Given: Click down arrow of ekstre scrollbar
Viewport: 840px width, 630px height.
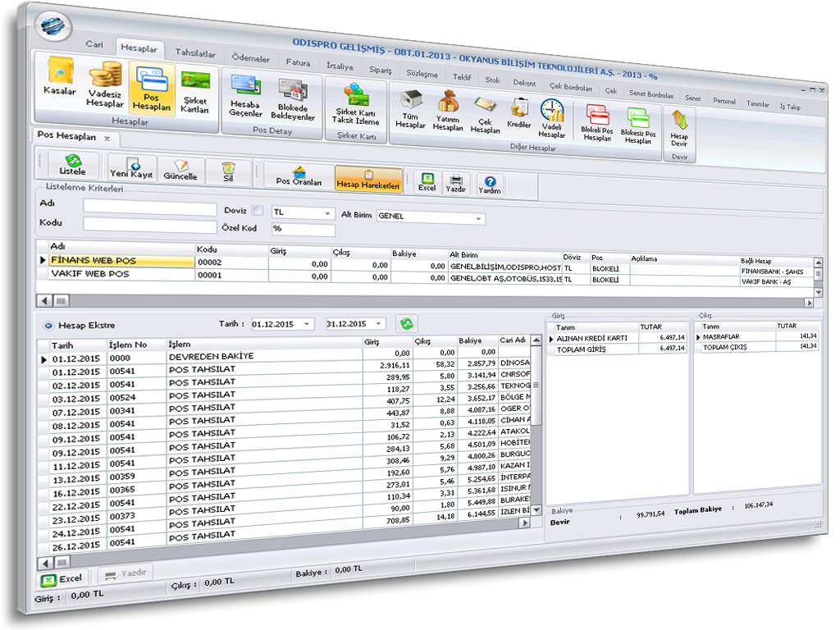Looking at the screenshot, I should click(x=536, y=510).
